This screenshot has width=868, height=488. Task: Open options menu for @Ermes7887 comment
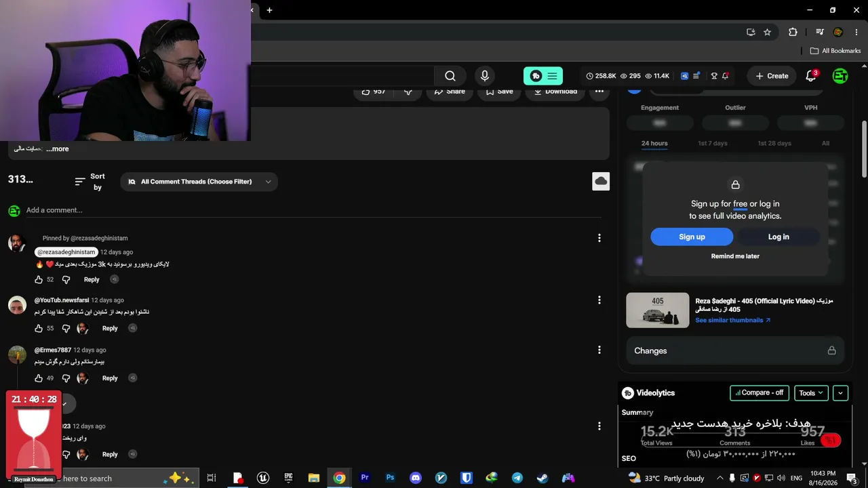pyautogui.click(x=599, y=350)
